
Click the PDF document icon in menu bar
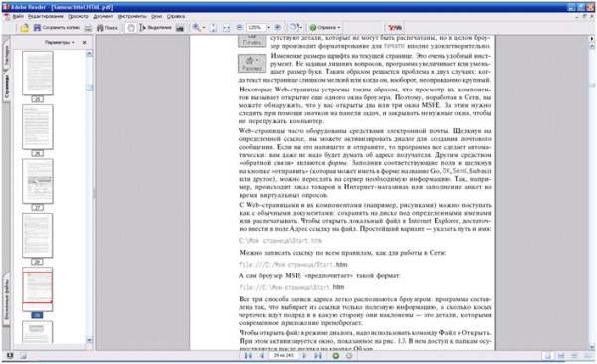(x=7, y=16)
